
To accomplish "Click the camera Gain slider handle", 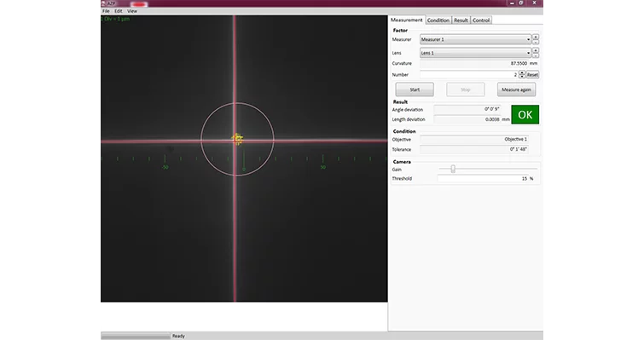I will 453,169.
